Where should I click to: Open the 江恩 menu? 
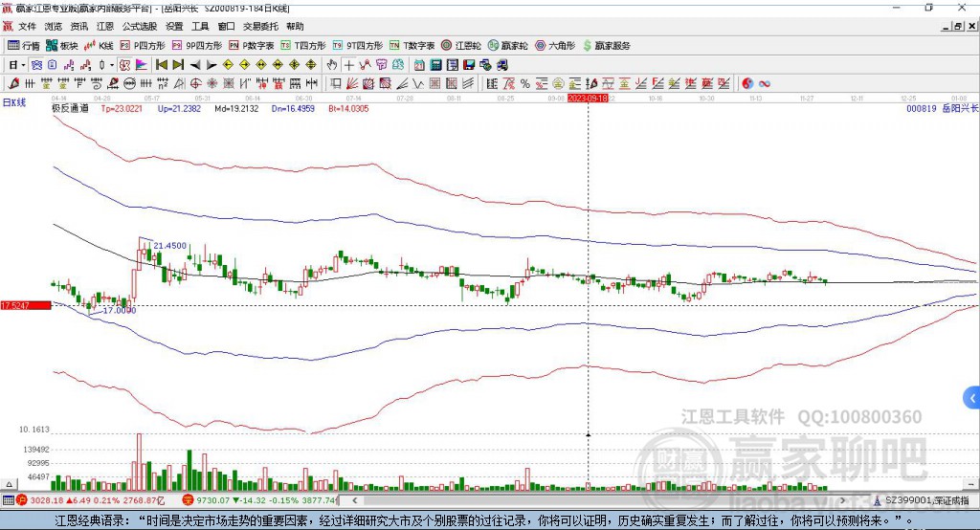(105, 26)
